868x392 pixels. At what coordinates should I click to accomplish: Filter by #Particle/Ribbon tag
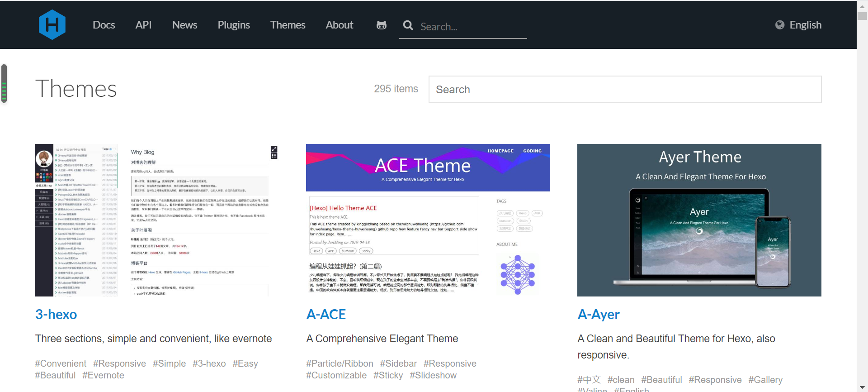click(340, 363)
